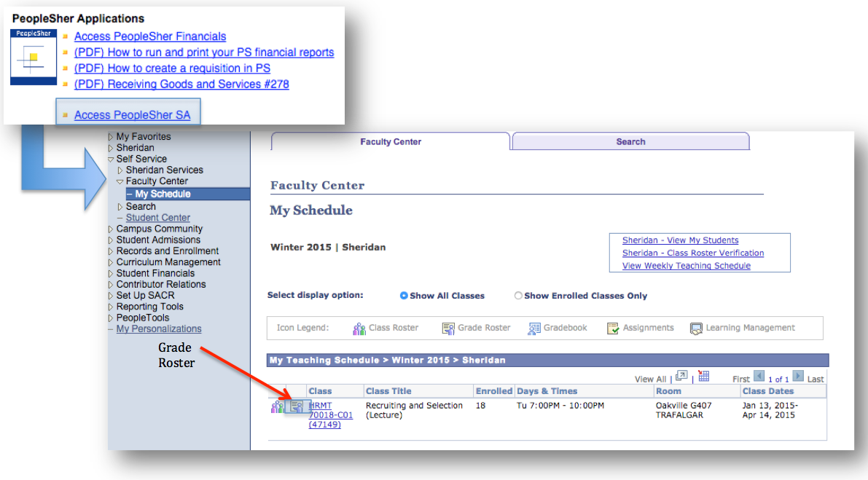Screen dimensions: 868x480
Task: Click the 'My Teaching Schedule > Winter 2015 > Sheridan' bar
Action: click(x=547, y=361)
